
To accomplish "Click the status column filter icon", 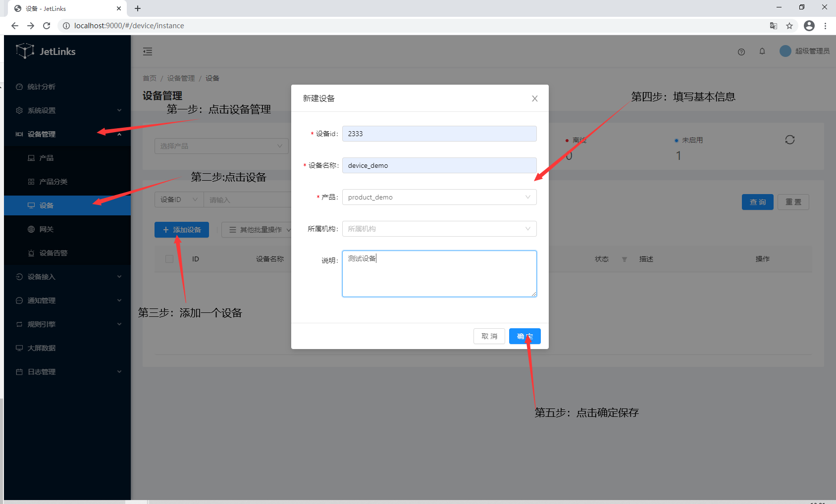I will 624,259.
